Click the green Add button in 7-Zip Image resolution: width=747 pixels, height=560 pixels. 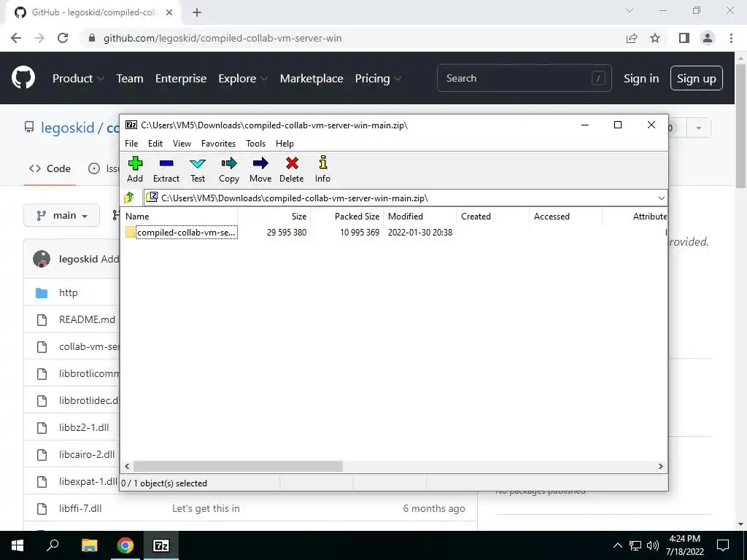135,169
